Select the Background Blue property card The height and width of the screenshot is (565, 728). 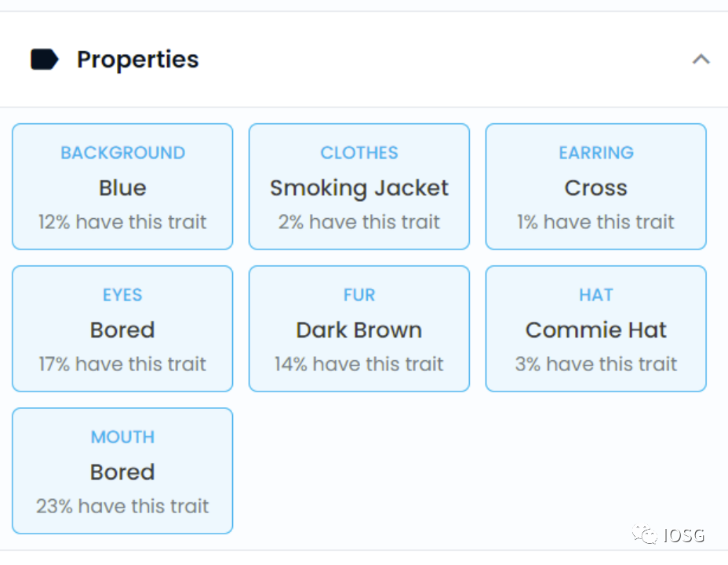point(122,188)
